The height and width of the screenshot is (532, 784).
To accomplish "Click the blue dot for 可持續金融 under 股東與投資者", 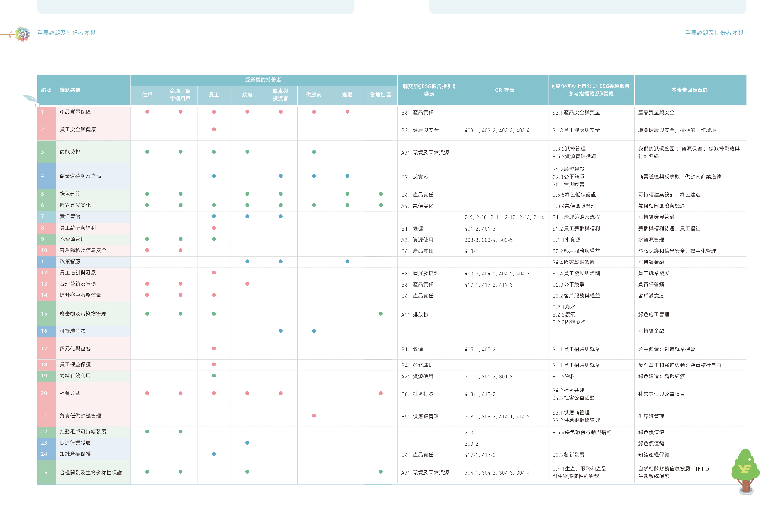I will point(281,331).
